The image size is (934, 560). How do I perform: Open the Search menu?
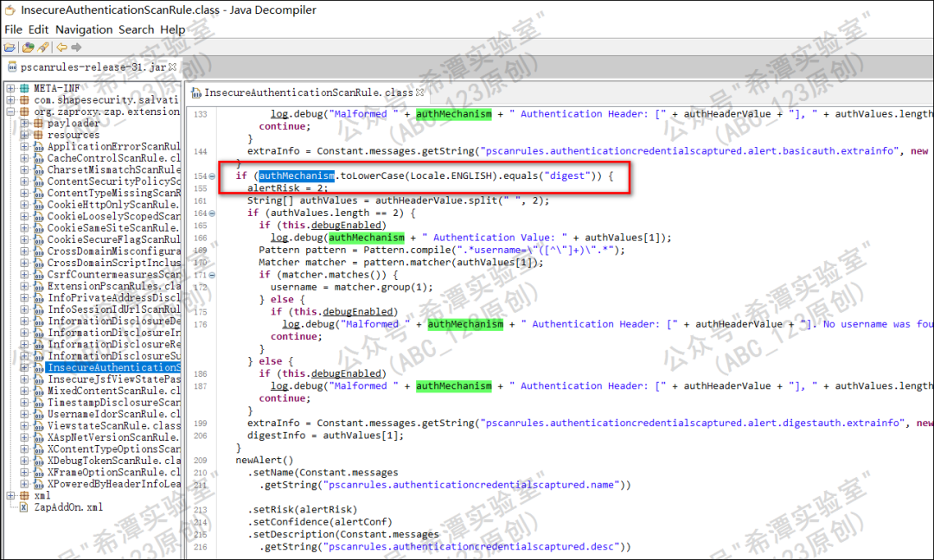tap(136, 29)
